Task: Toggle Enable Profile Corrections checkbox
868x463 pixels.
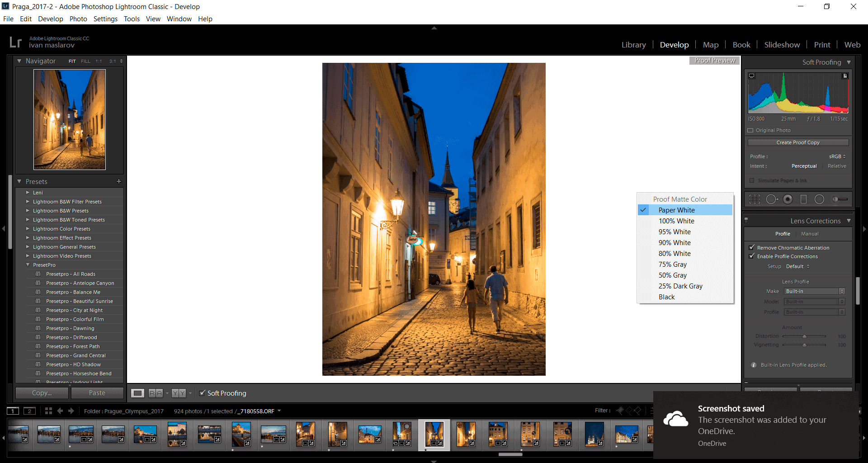Action: (752, 256)
